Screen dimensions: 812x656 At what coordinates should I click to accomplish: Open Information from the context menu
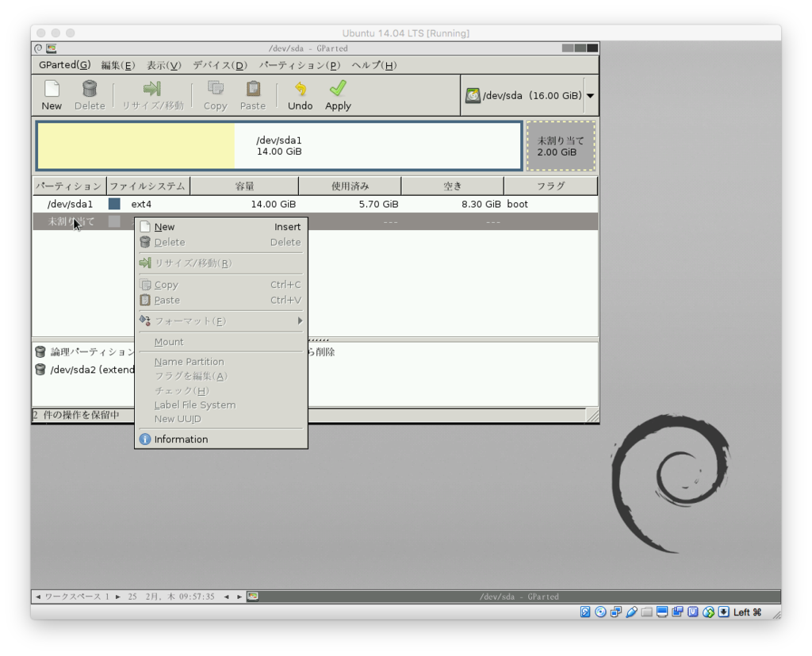[x=220, y=439]
